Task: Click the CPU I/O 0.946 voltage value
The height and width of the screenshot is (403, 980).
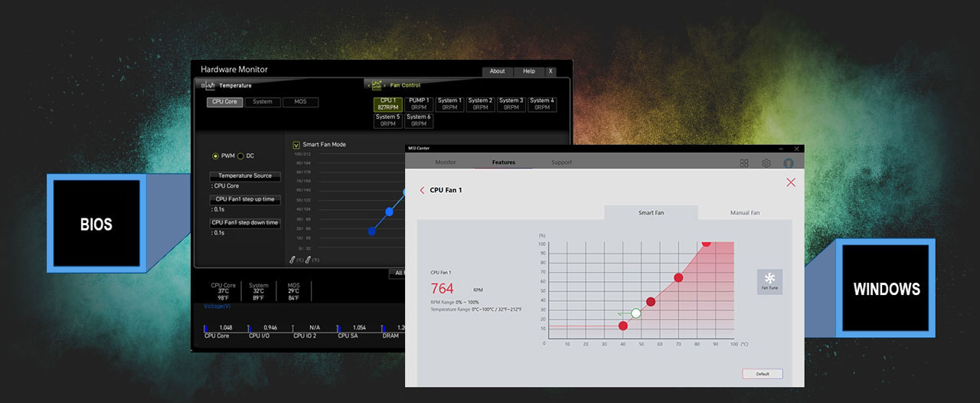Action: [x=270, y=327]
